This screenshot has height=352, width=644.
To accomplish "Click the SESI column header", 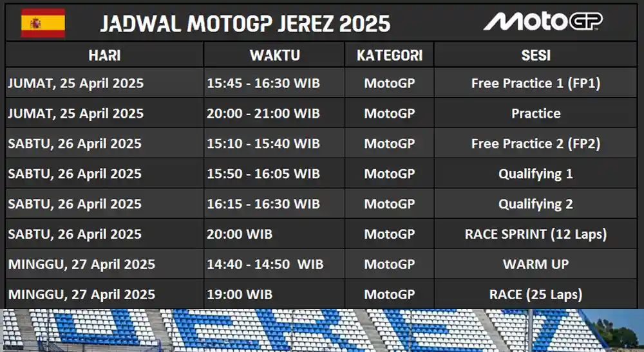I will coord(536,55).
